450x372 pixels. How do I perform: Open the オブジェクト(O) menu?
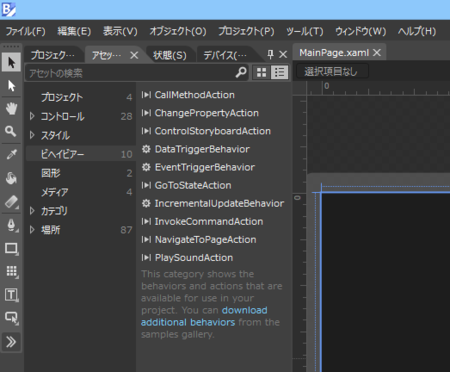[x=178, y=31]
